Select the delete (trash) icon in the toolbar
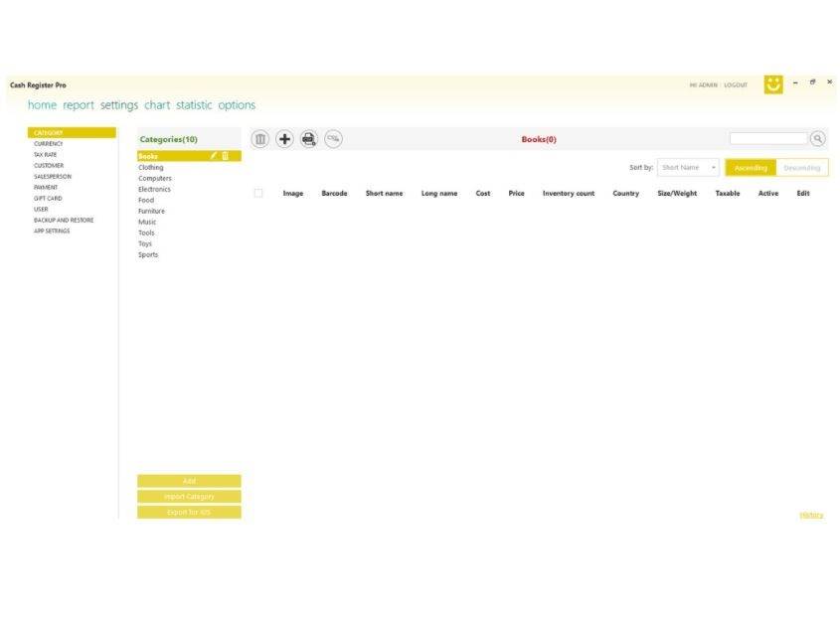Screen dimensions: 840x622 (258, 138)
